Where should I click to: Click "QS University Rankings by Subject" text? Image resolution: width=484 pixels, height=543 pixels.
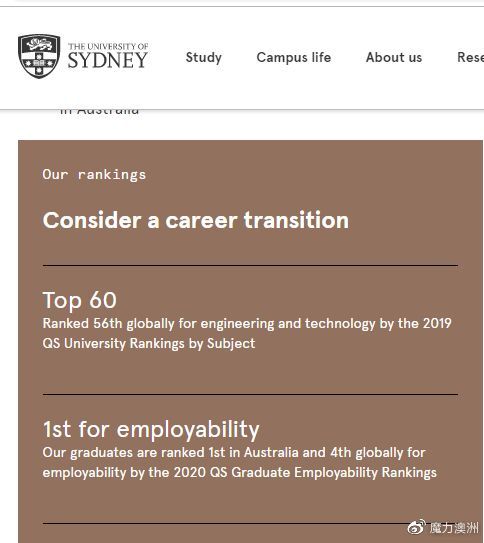point(149,344)
